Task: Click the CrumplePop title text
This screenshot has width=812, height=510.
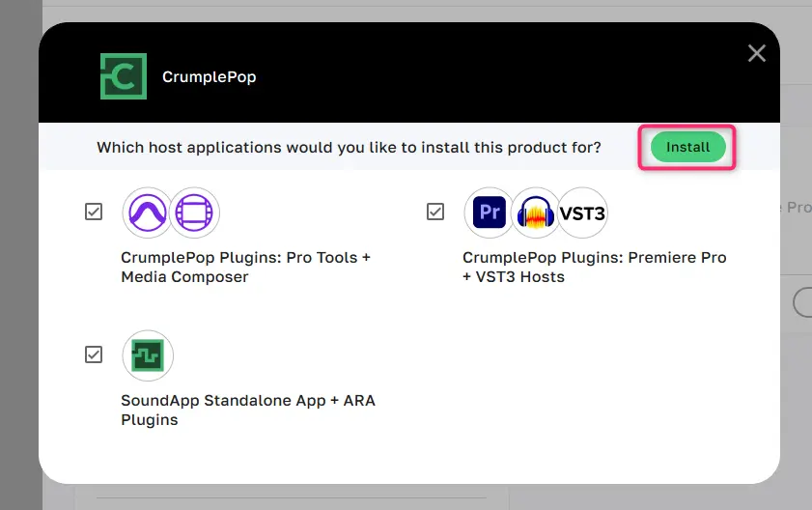Action: (210, 76)
